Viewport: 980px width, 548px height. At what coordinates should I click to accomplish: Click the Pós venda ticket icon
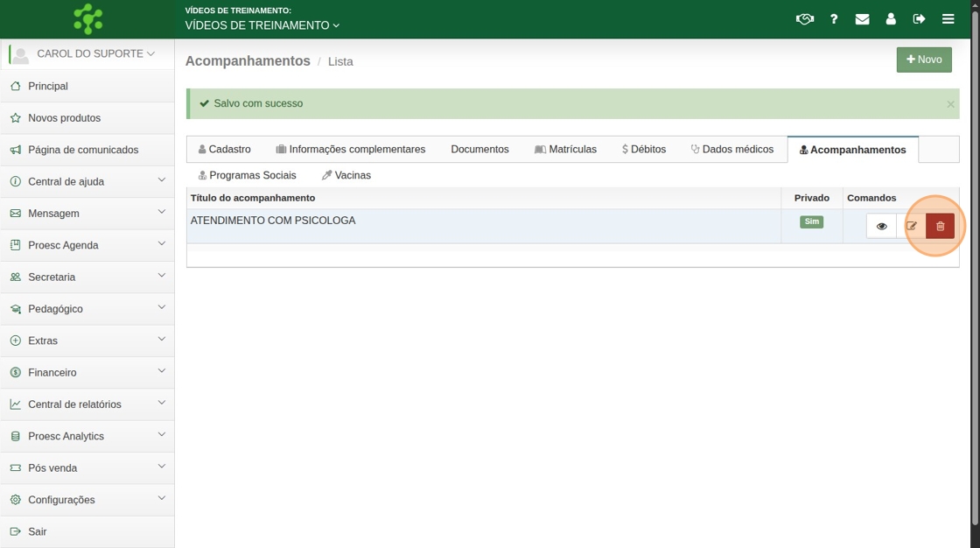pos(16,468)
